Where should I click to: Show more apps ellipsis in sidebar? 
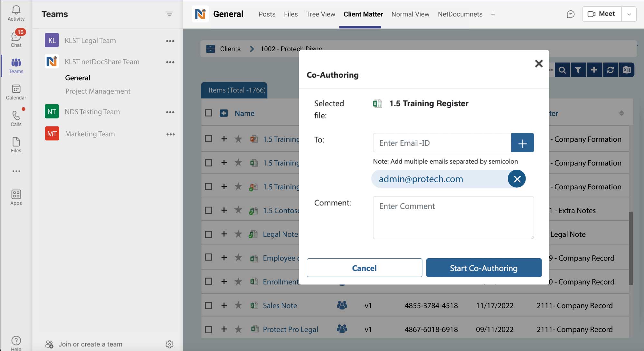tap(16, 171)
